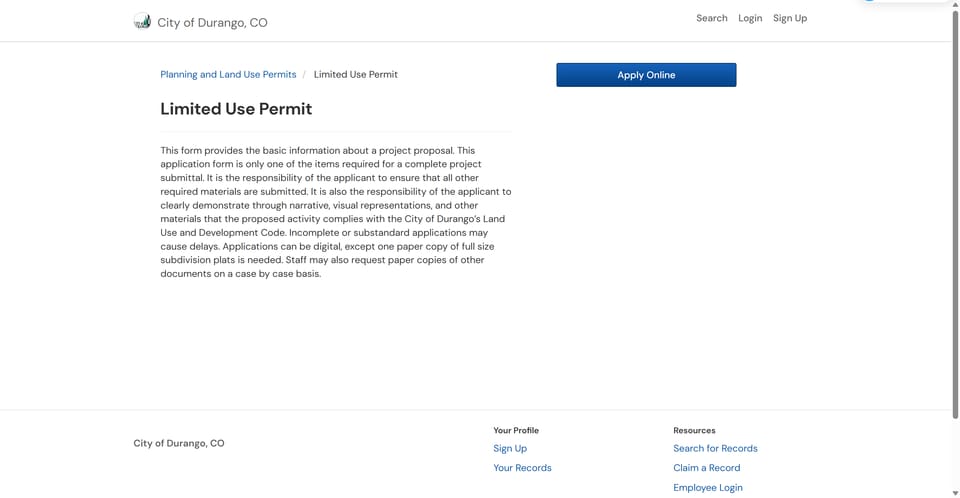Open Sign Up link under Your Profile
The width and height of the screenshot is (960, 498).
[x=510, y=448]
